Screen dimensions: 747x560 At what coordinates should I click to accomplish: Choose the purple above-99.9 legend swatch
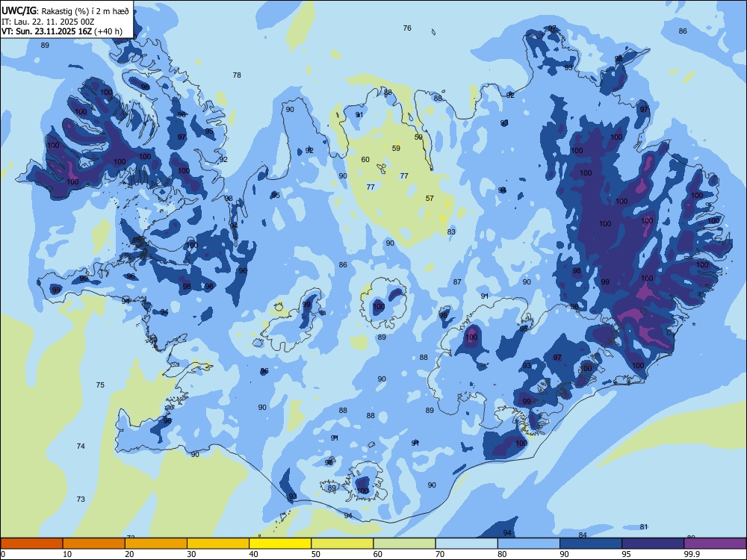[715, 544]
